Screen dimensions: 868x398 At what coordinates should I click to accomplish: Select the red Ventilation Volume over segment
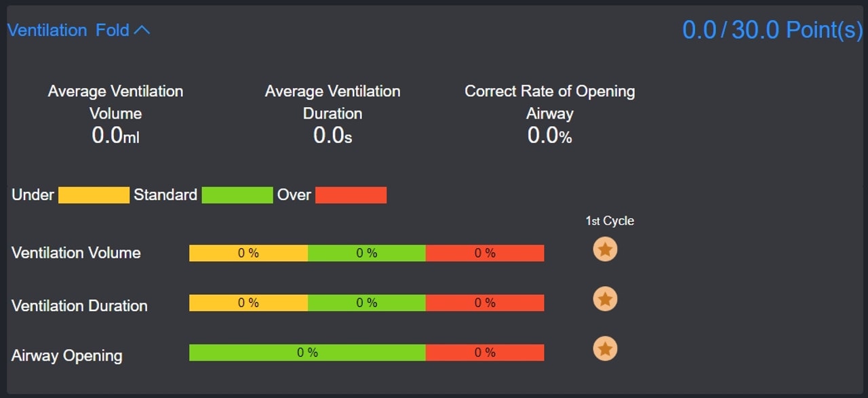pyautogui.click(x=485, y=253)
